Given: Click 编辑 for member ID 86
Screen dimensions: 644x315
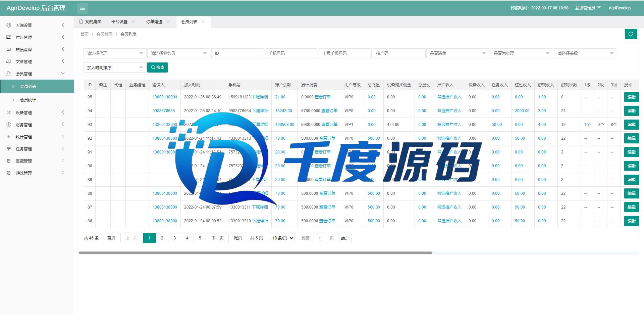Looking at the screenshot, I should point(631,221).
